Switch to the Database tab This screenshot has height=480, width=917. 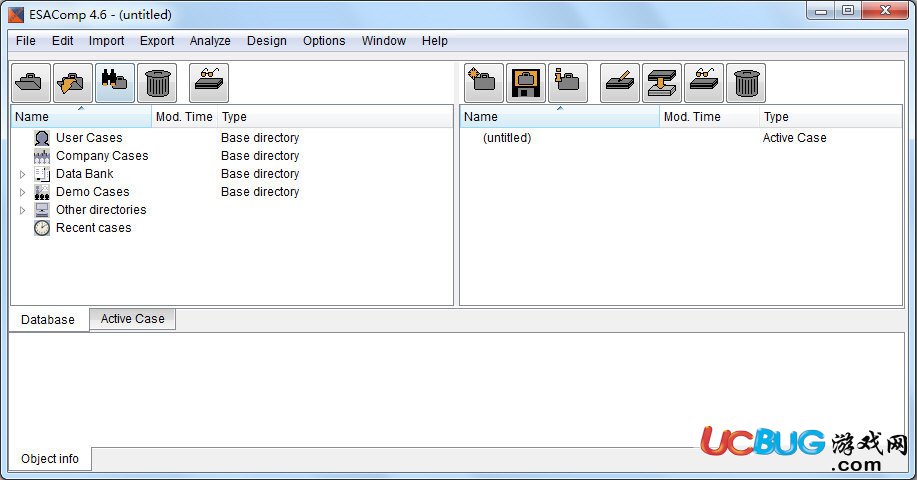coord(49,320)
